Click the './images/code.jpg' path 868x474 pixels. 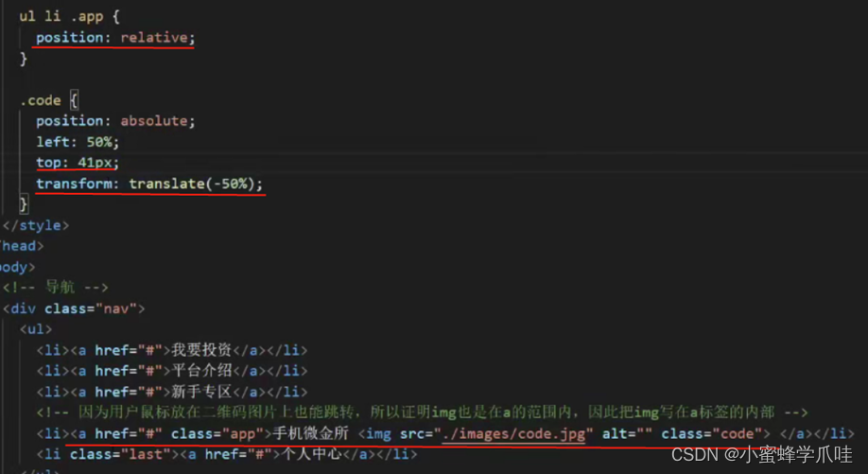click(x=513, y=433)
